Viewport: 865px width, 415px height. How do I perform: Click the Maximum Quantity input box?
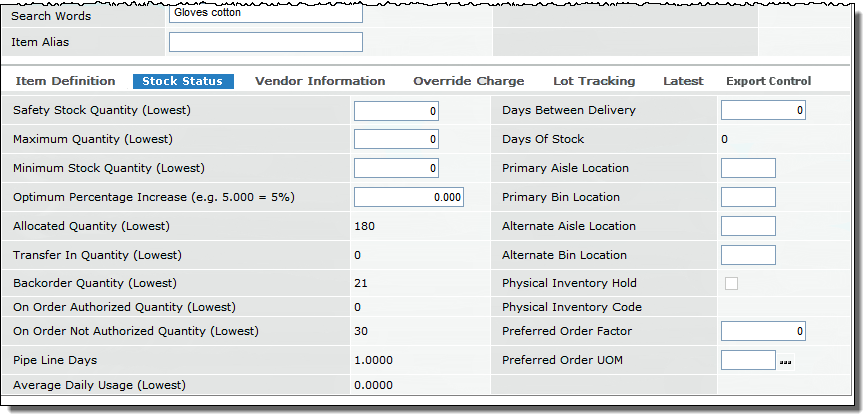tap(396, 140)
